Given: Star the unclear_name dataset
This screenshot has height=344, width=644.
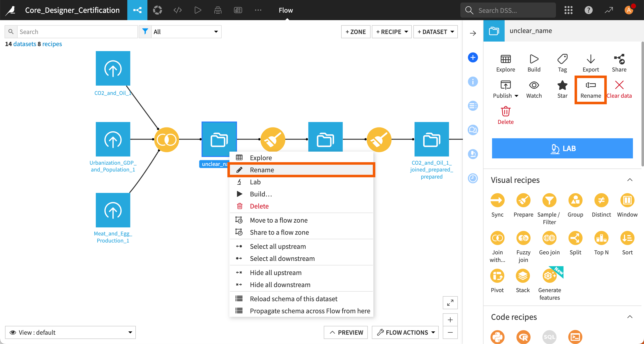Looking at the screenshot, I should 562,86.
